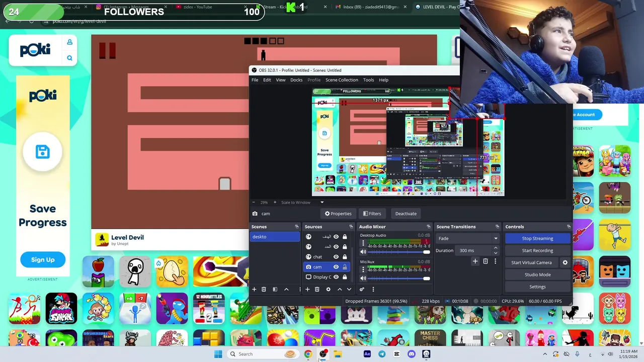Open the Edit menu in OBS
644x362 pixels.
coord(267,80)
